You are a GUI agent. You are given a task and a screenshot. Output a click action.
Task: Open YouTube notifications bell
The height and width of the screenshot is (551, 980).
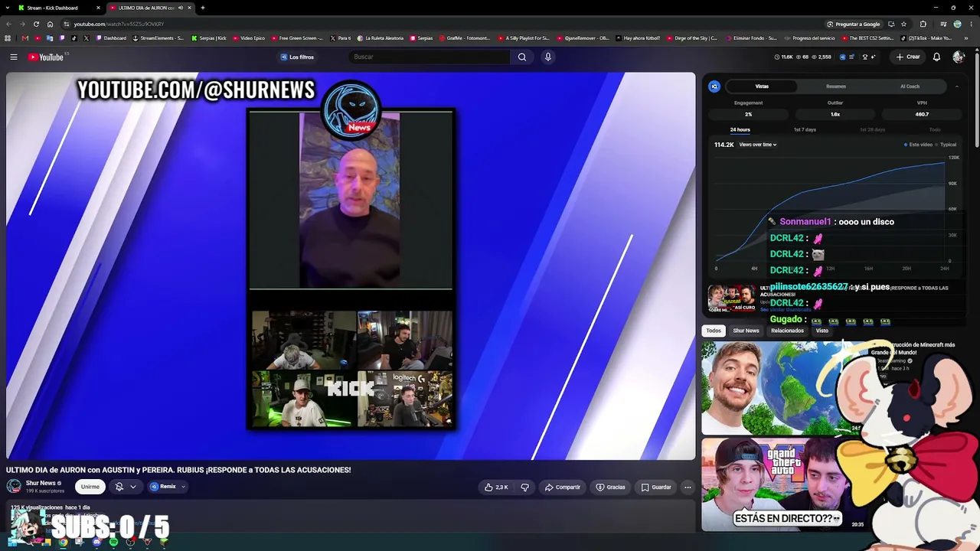point(936,57)
